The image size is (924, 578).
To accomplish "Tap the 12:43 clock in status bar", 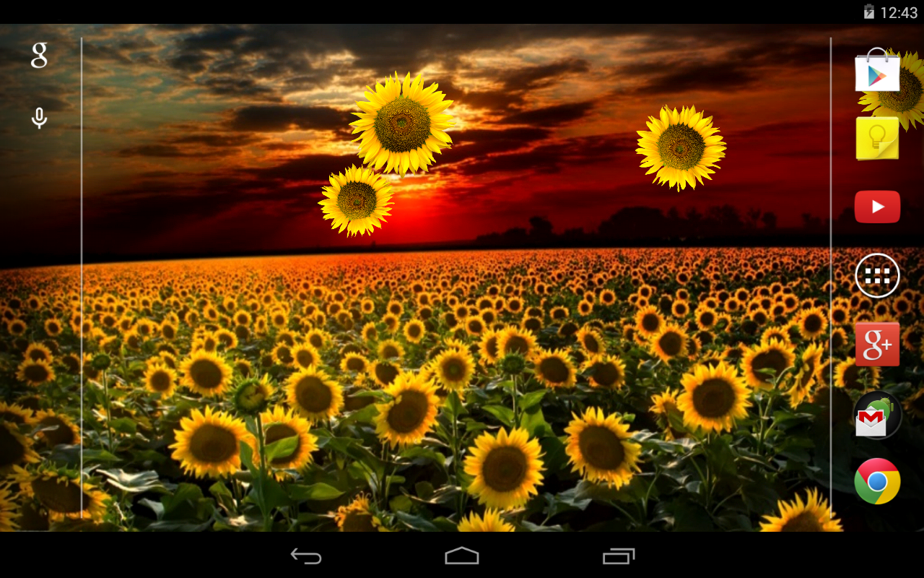I will (899, 12).
